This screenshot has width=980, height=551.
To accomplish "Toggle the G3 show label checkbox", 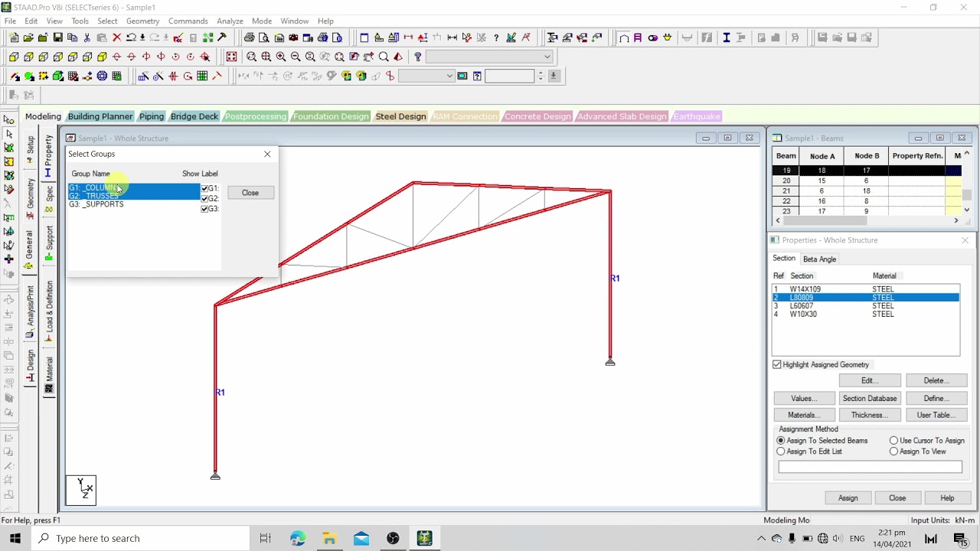I will [204, 208].
